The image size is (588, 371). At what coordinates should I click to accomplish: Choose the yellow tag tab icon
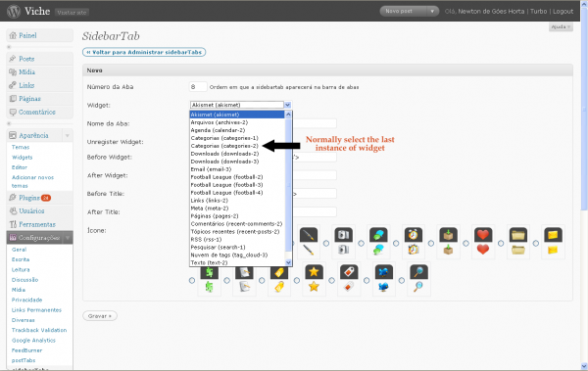tap(279, 280)
